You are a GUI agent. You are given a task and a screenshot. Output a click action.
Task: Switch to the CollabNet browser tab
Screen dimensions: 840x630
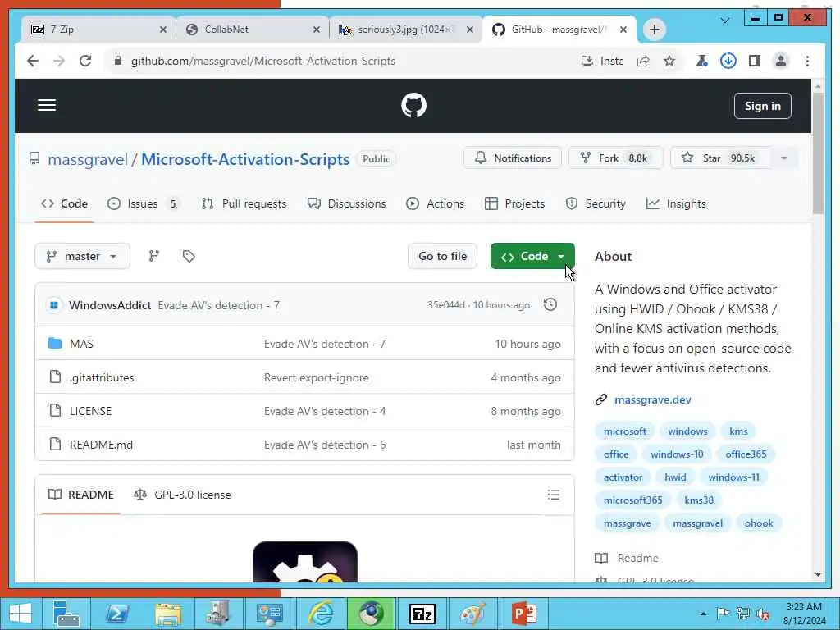point(251,30)
